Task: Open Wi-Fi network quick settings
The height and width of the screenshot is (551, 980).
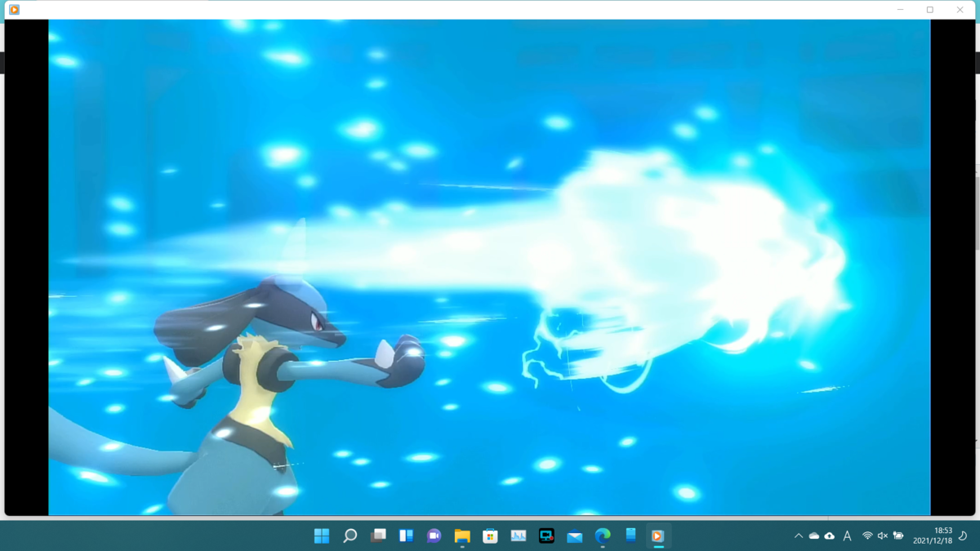Action: 867,536
